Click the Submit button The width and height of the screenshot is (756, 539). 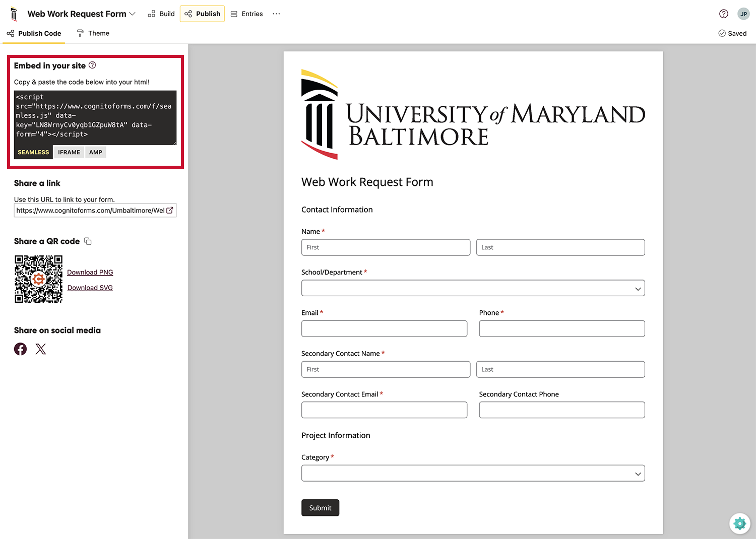321,508
